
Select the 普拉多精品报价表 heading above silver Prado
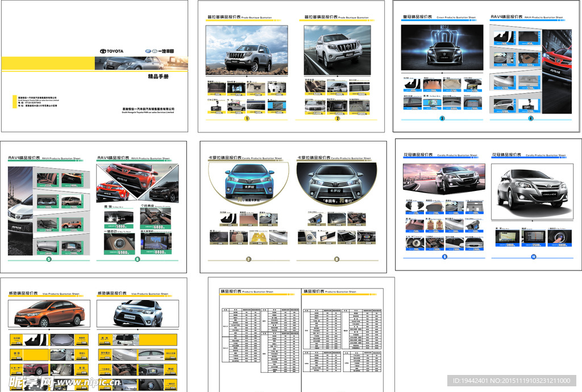click(224, 17)
